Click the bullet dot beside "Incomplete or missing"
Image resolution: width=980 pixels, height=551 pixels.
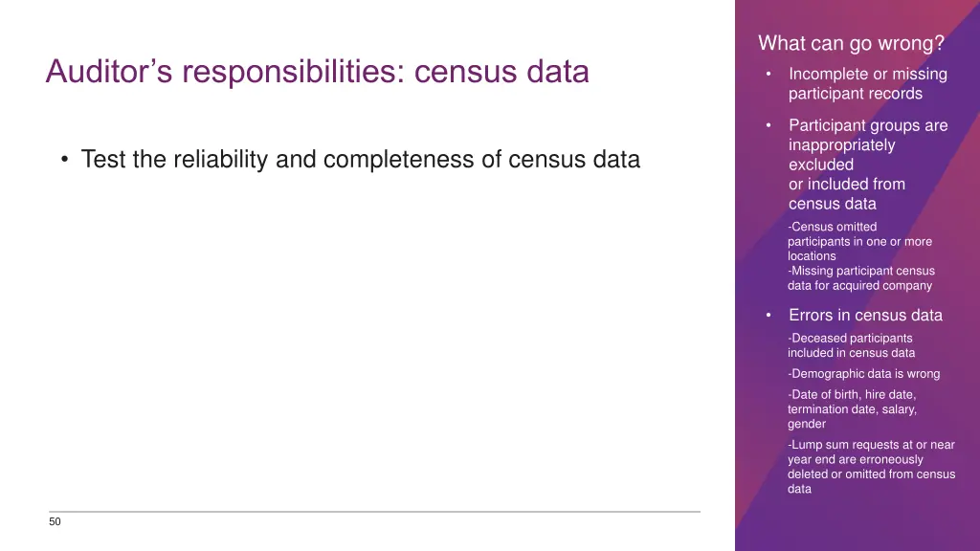768,75
